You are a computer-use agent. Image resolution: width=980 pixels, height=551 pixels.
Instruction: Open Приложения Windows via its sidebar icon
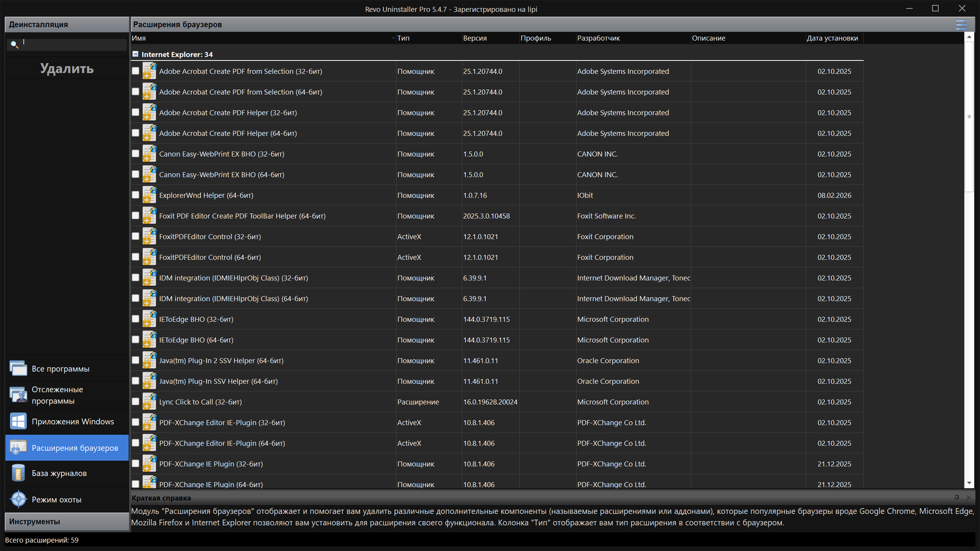coord(18,421)
